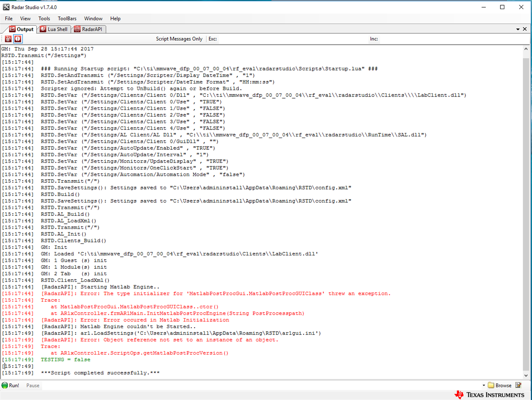The image size is (532, 400).
Task: Open the Tools menu
Action: coord(44,19)
